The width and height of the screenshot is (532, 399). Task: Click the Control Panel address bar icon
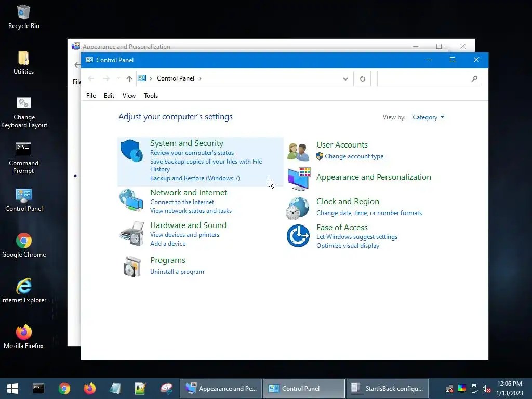tap(142, 78)
